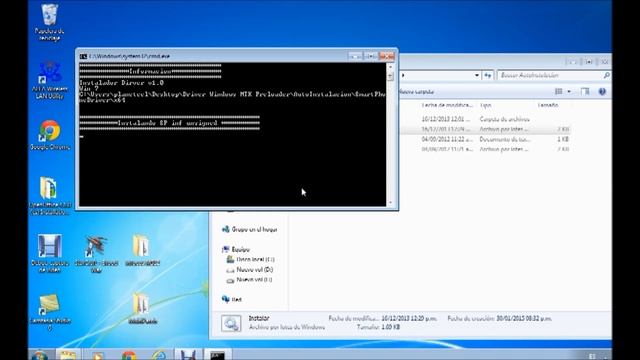
Task: Sort by the Tamaño column header
Action: tap(548, 105)
